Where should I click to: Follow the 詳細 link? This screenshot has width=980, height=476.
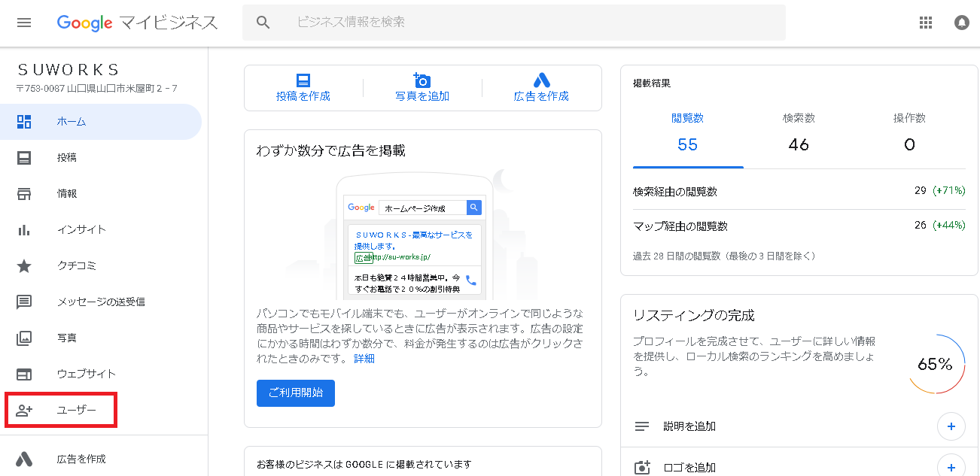(364, 359)
